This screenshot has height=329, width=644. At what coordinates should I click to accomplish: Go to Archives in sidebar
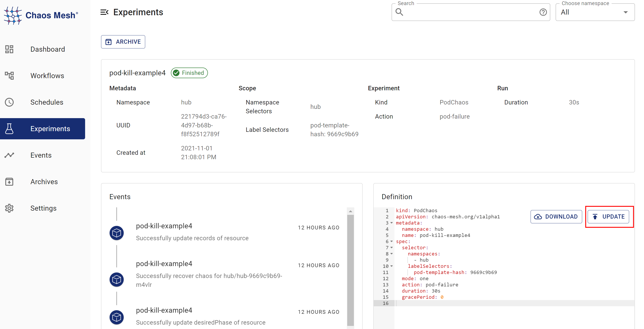[43, 182]
